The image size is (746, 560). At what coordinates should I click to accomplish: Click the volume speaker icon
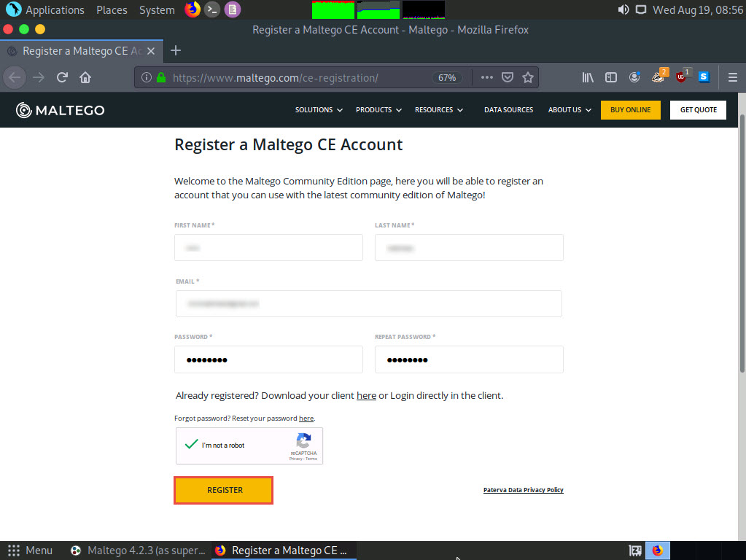point(623,9)
